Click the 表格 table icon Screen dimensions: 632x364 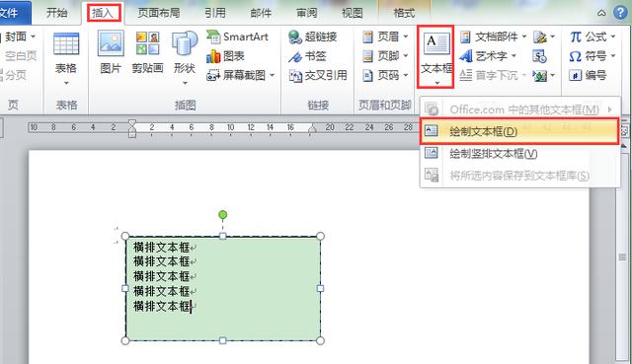pos(66,44)
